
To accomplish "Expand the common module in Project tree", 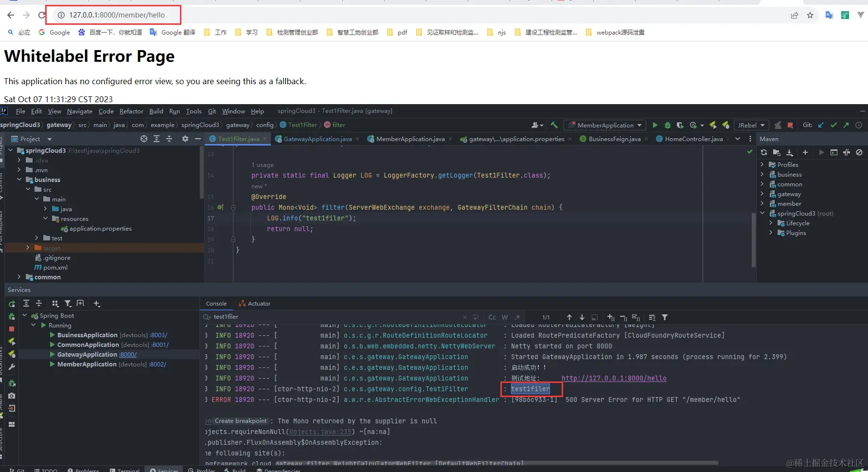I will pyautogui.click(x=19, y=277).
